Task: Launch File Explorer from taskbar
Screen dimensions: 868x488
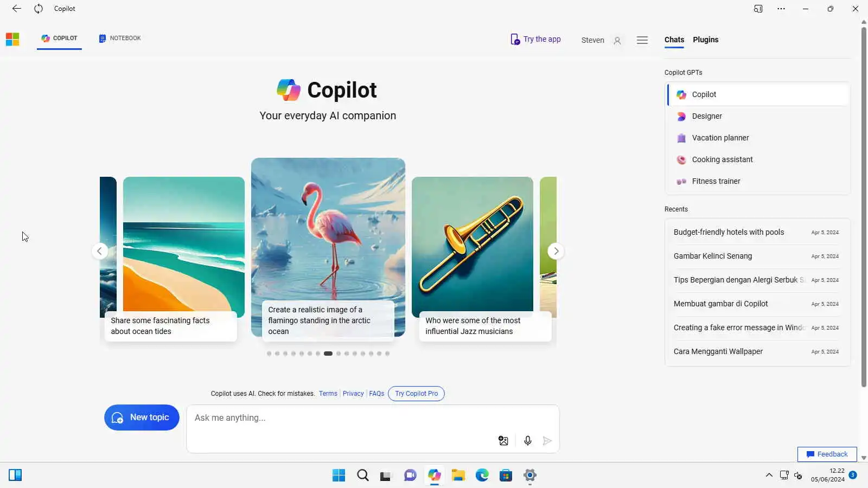Action: 458,476
